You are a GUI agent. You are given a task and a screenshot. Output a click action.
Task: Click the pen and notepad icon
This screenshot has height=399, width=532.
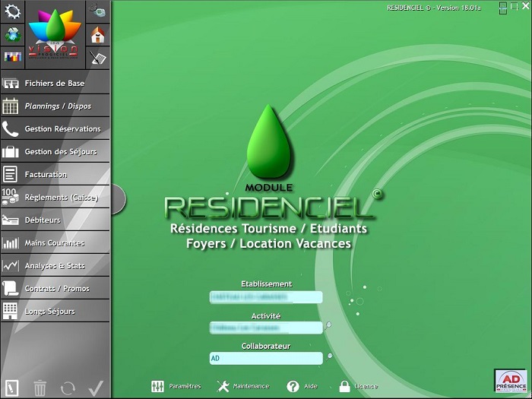[x=97, y=57]
